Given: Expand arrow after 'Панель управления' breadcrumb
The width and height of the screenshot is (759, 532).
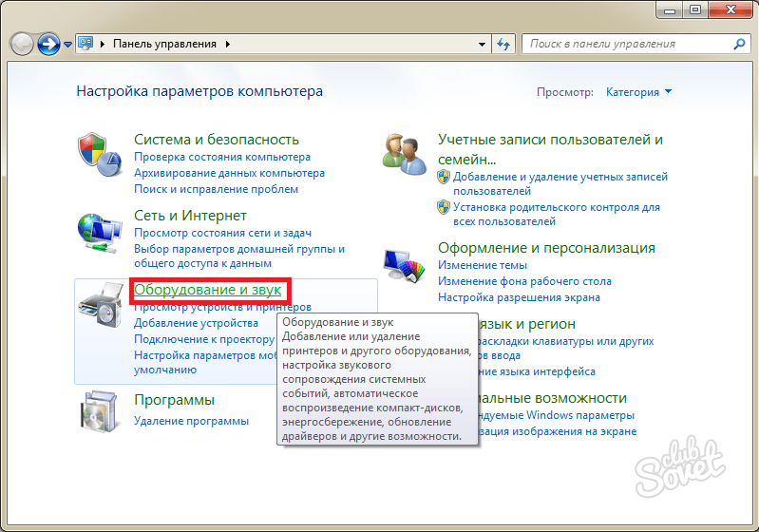Looking at the screenshot, I should [227, 44].
